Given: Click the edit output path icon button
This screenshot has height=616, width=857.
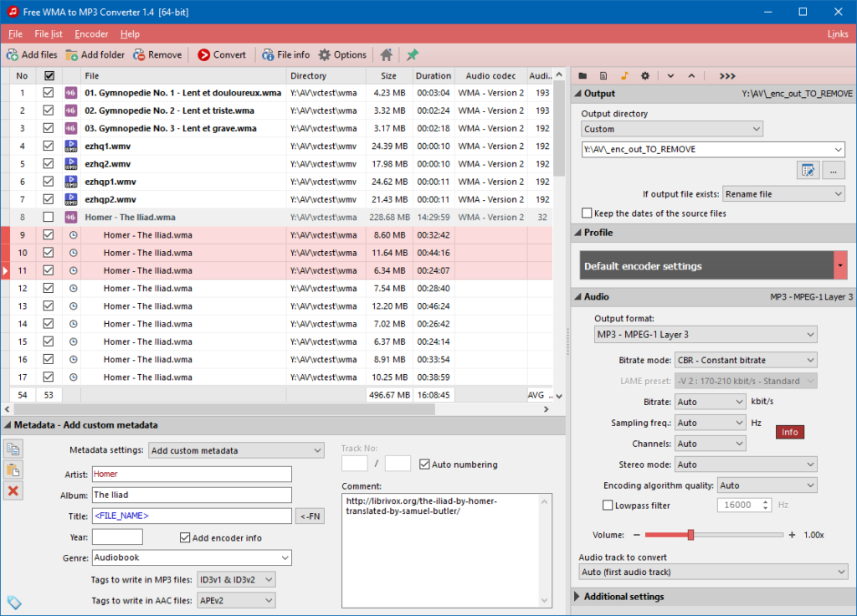Looking at the screenshot, I should (808, 171).
